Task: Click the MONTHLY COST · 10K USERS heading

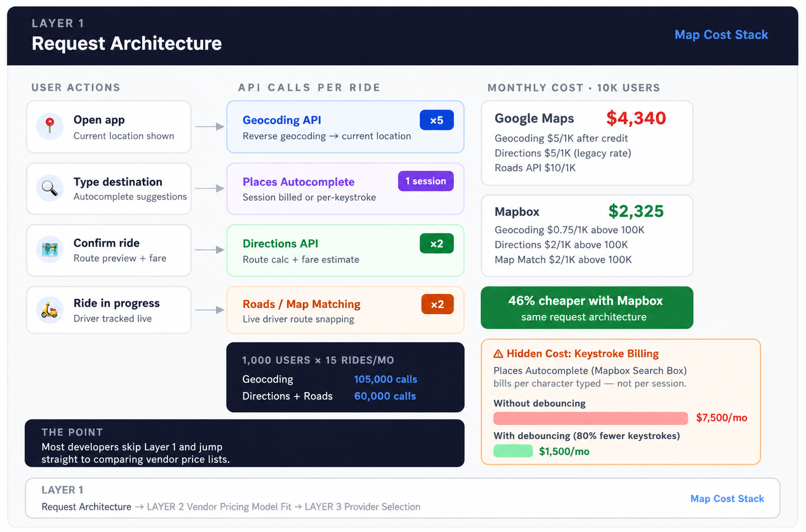Action: (x=574, y=88)
